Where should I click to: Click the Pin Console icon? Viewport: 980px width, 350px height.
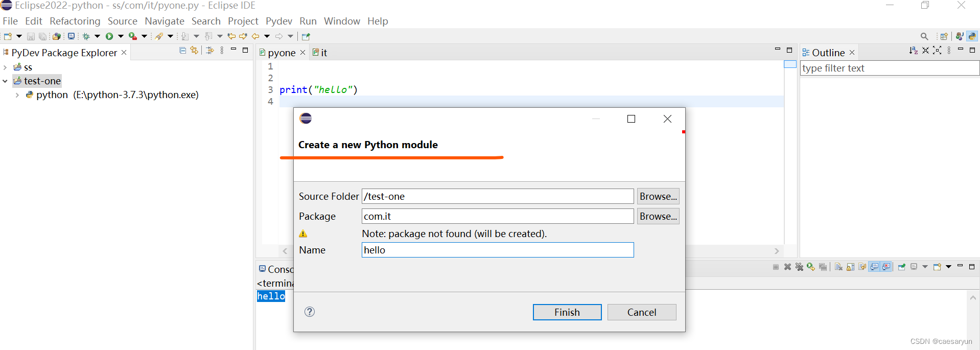(x=902, y=267)
